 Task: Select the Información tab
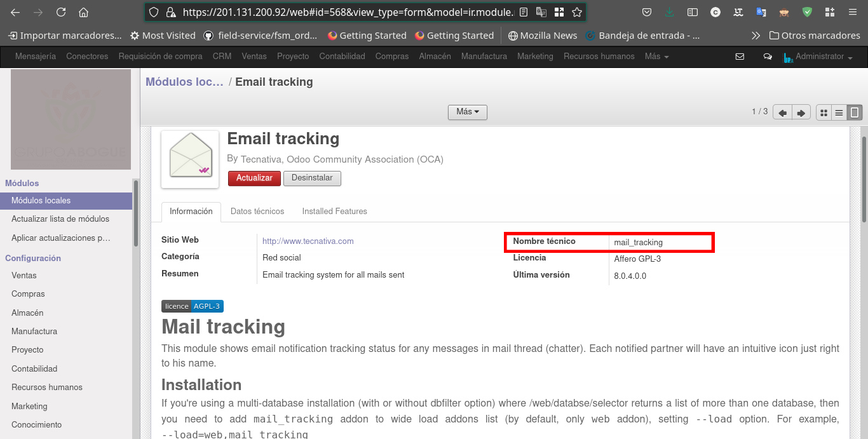pyautogui.click(x=191, y=212)
